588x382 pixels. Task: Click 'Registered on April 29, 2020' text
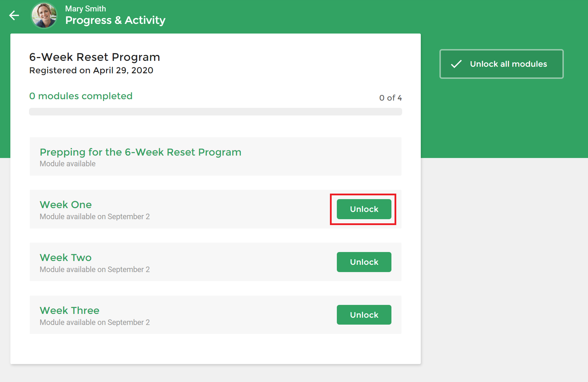[x=91, y=71]
